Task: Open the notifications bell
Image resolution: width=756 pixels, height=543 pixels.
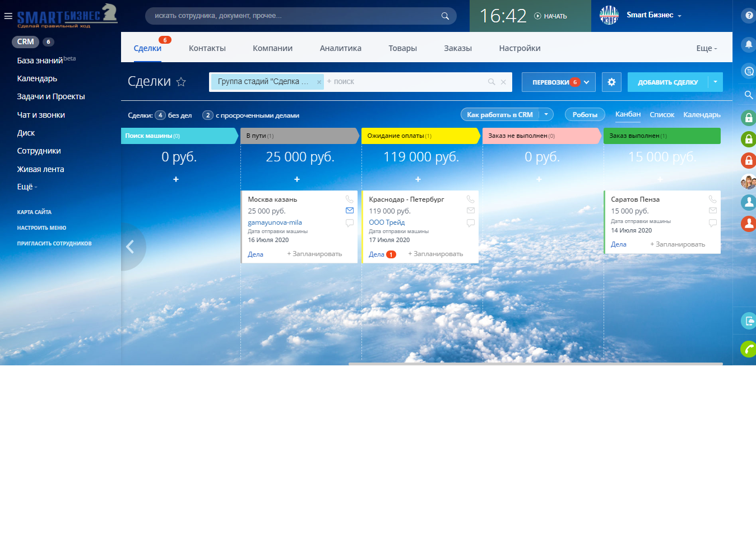Action: 749,44
